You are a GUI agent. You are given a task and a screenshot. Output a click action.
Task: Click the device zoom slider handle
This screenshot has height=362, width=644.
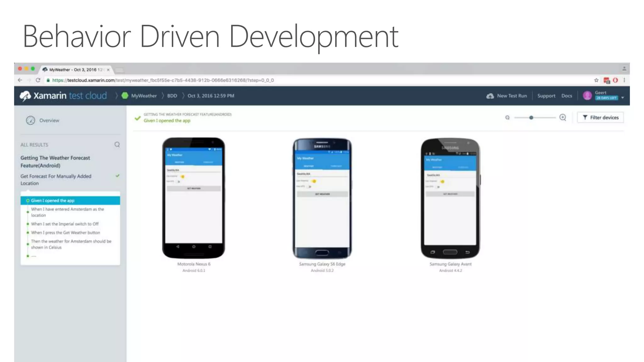[531, 118]
